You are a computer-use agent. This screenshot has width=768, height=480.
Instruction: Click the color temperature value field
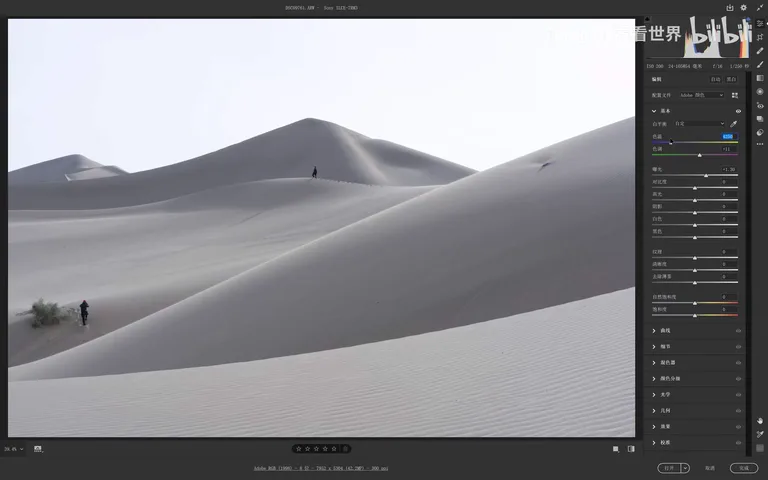[728, 137]
